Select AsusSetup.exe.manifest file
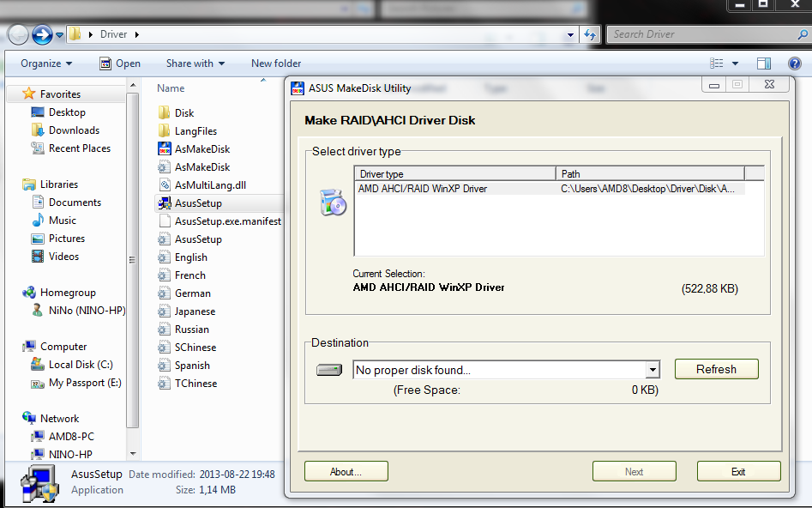Screen dimensions: 812x508 point(220,221)
